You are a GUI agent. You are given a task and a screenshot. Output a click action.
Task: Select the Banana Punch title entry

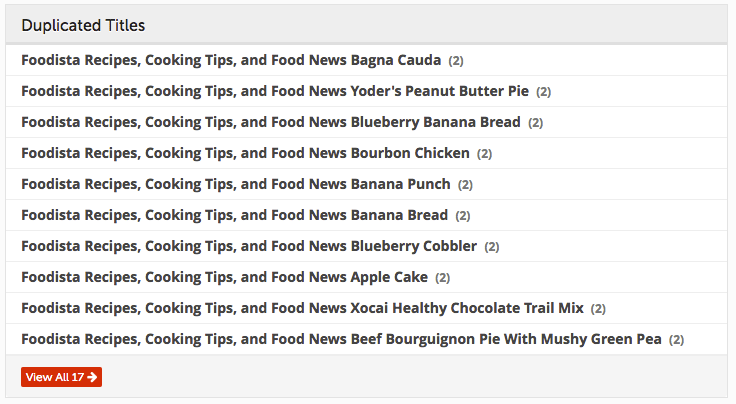[235, 184]
